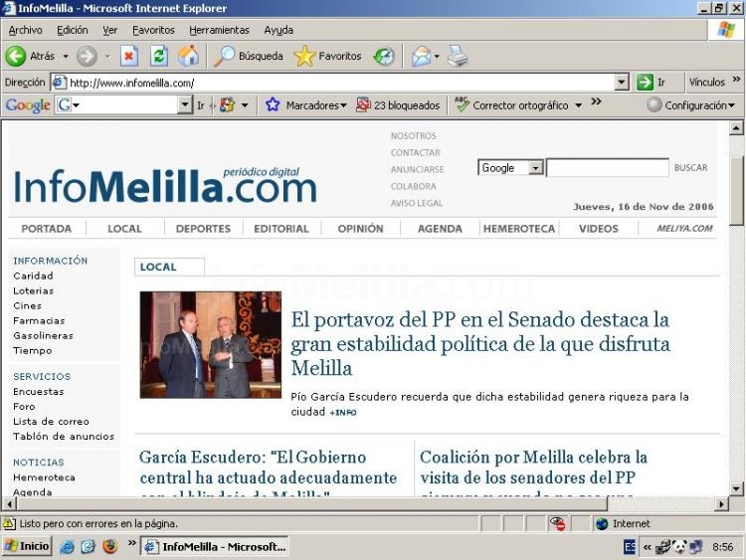Click the InfoMelilla.com logo
The width and height of the screenshot is (746, 560).
coord(165,185)
